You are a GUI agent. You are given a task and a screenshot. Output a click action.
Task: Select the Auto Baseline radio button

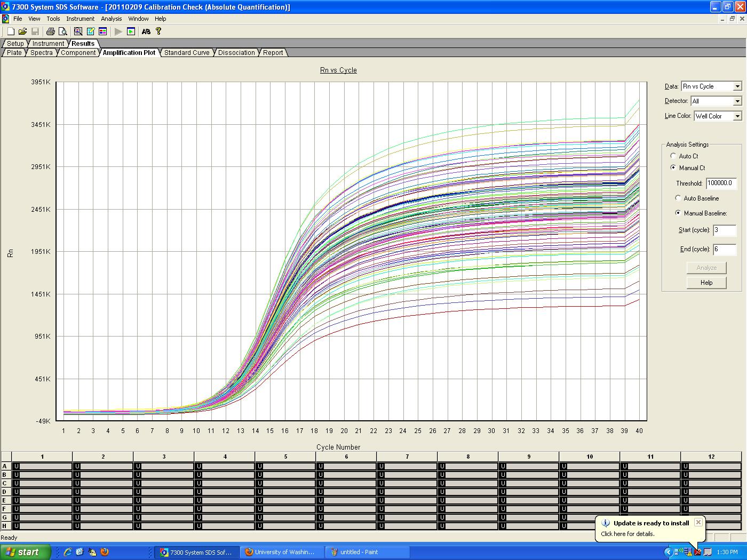pyautogui.click(x=678, y=198)
